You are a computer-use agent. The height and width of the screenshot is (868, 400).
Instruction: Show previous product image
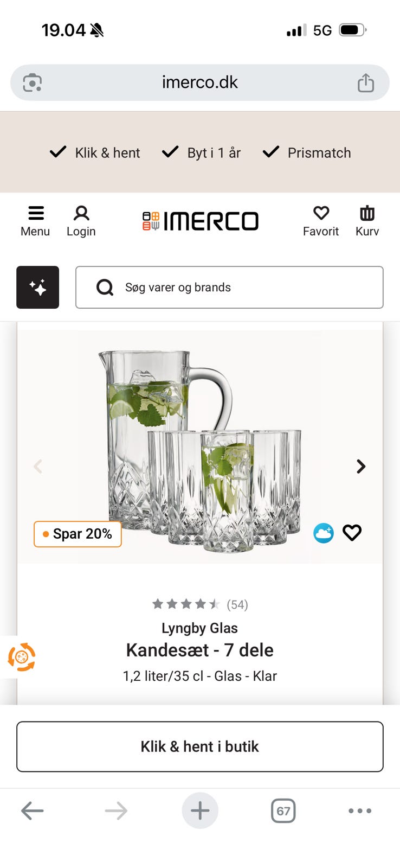tap(38, 467)
